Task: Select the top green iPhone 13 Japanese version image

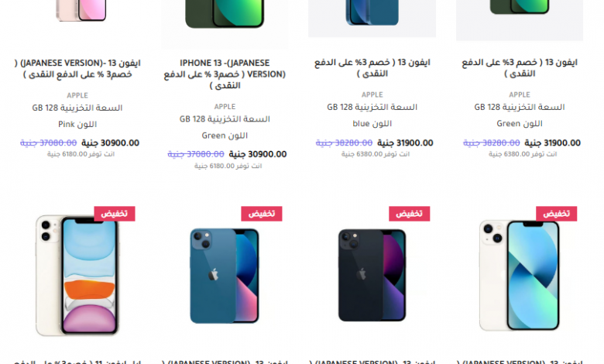Action: [225, 14]
